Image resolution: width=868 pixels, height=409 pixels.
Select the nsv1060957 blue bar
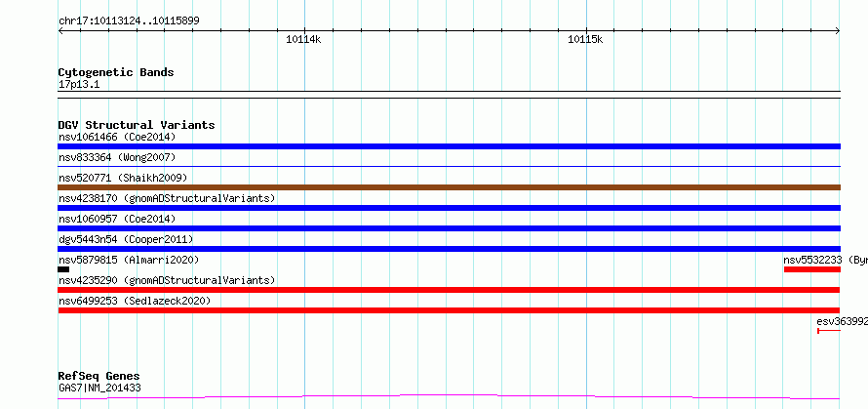pos(449,228)
